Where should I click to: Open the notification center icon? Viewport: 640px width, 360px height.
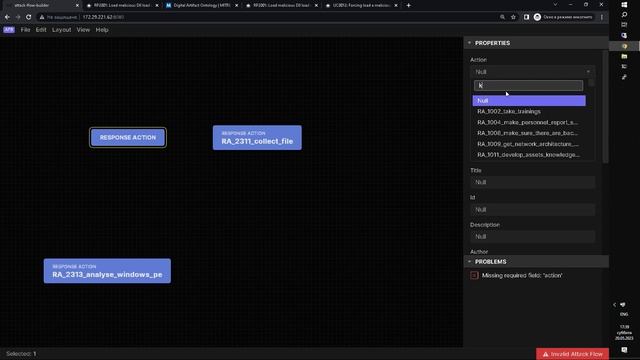coord(624,350)
